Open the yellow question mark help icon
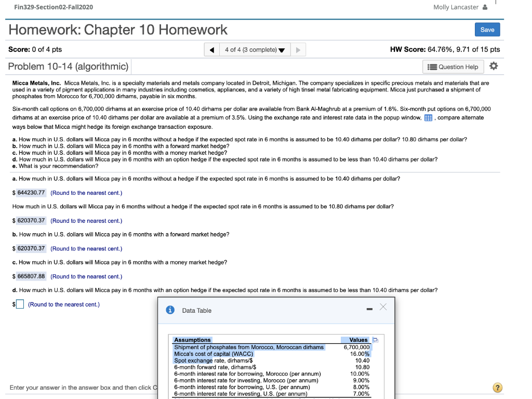The width and height of the screenshot is (532, 399). [x=497, y=388]
